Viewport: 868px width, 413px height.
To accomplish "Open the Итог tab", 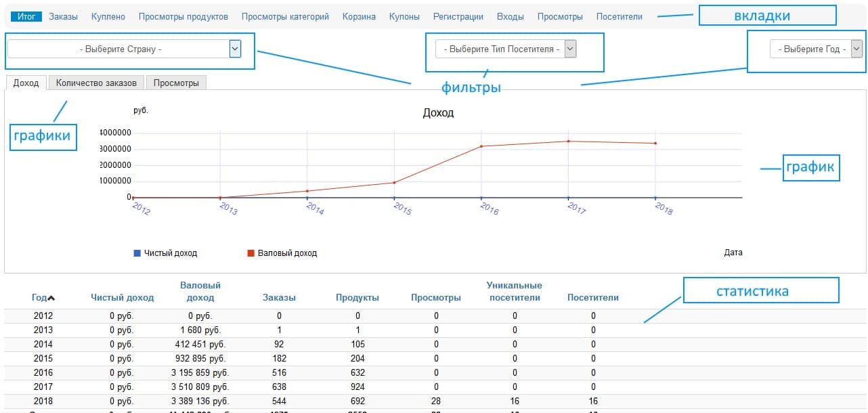I will pyautogui.click(x=27, y=16).
